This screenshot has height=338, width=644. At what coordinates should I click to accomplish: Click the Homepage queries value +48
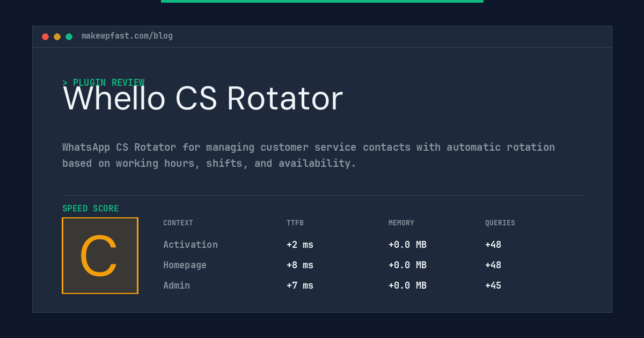point(493,265)
